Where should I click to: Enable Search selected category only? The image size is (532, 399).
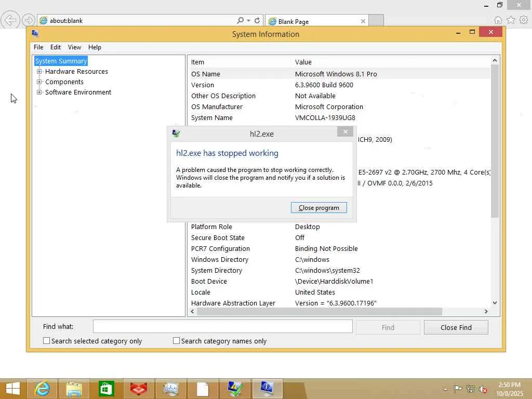[46, 341]
